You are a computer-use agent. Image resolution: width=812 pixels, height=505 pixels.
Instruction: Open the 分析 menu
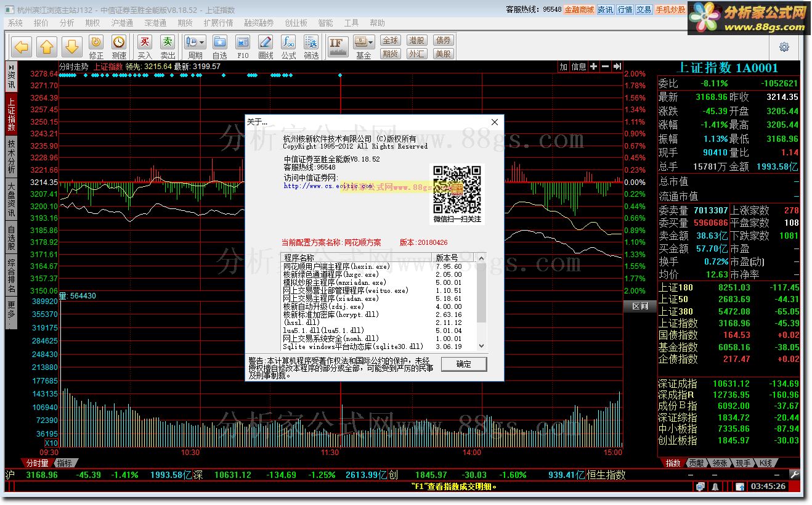67,23
